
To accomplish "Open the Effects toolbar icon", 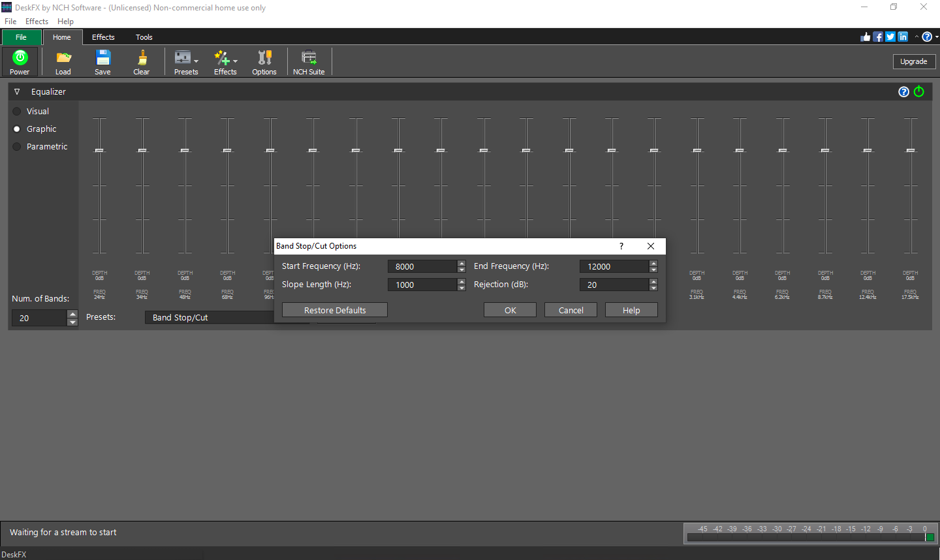I will click(223, 61).
